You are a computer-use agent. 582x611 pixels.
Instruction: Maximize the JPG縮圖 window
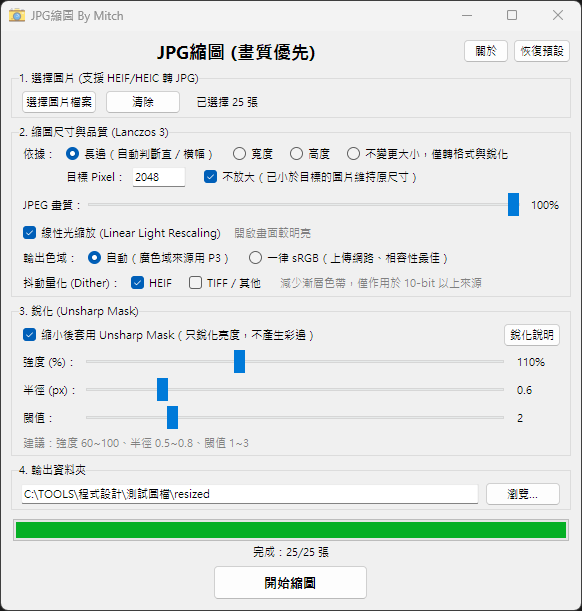click(x=512, y=15)
